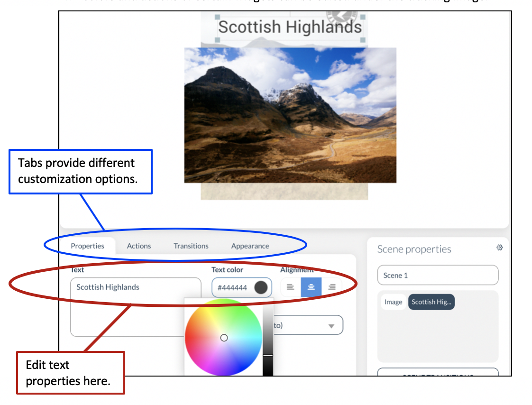532x405 pixels.
Task: Align text to the right
Action: pos(332,287)
